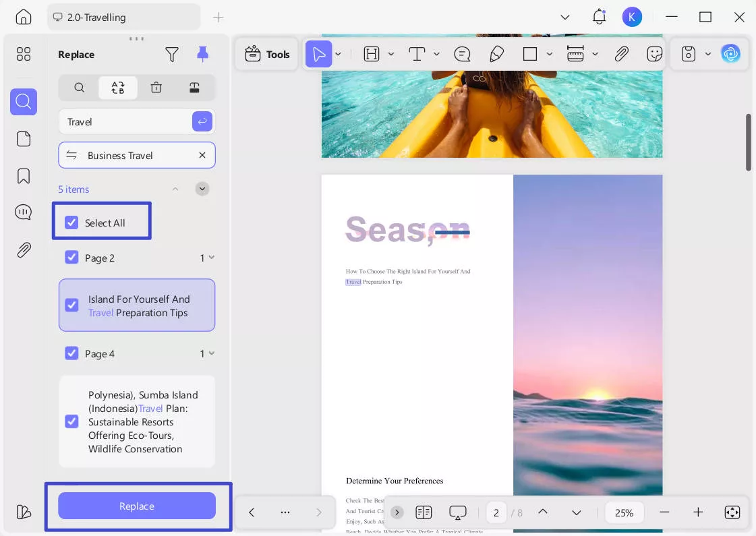
Task: Click the Replace button
Action: (x=137, y=506)
